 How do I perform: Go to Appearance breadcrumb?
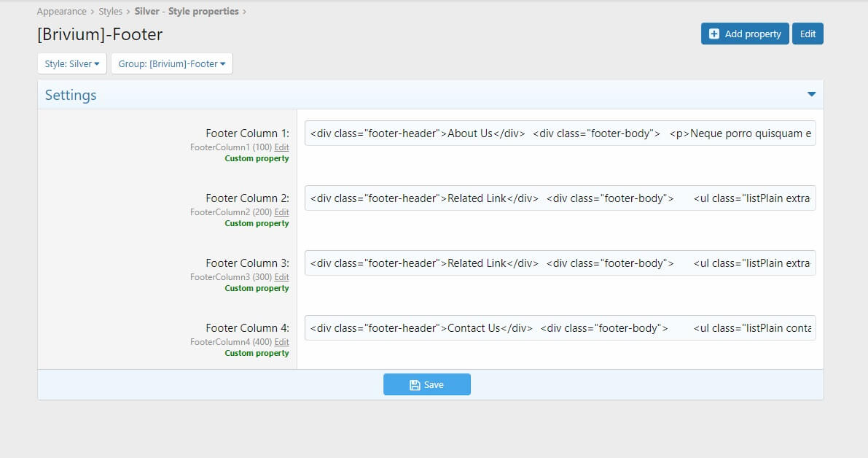click(61, 11)
